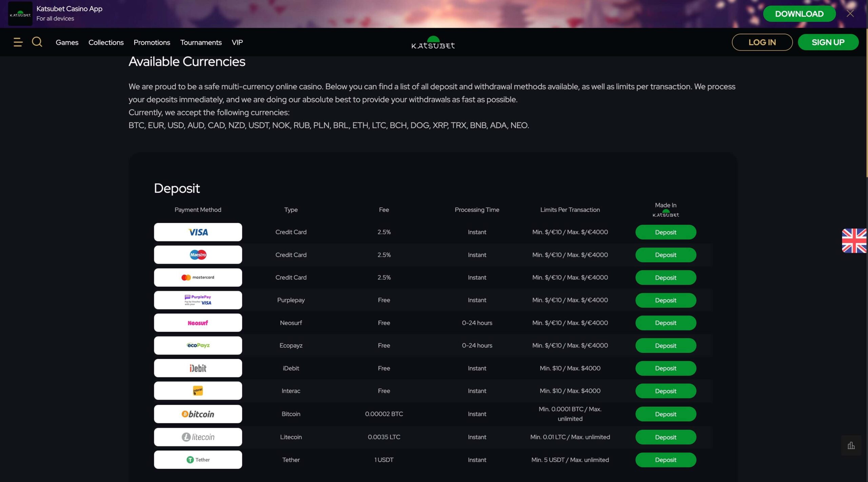The image size is (868, 482).
Task: Click the 'Processing Time' column header
Action: pyautogui.click(x=477, y=210)
